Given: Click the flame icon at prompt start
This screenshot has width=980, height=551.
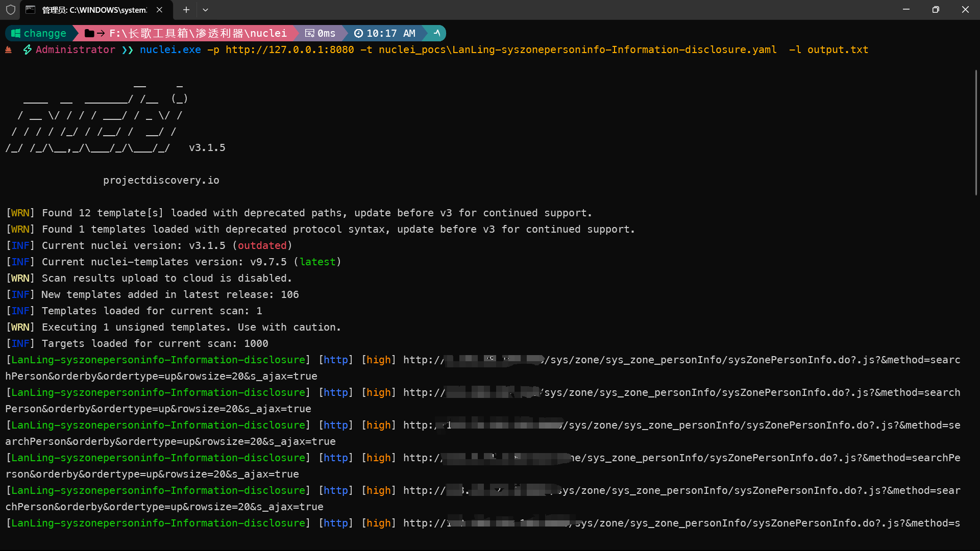Looking at the screenshot, I should point(8,49).
